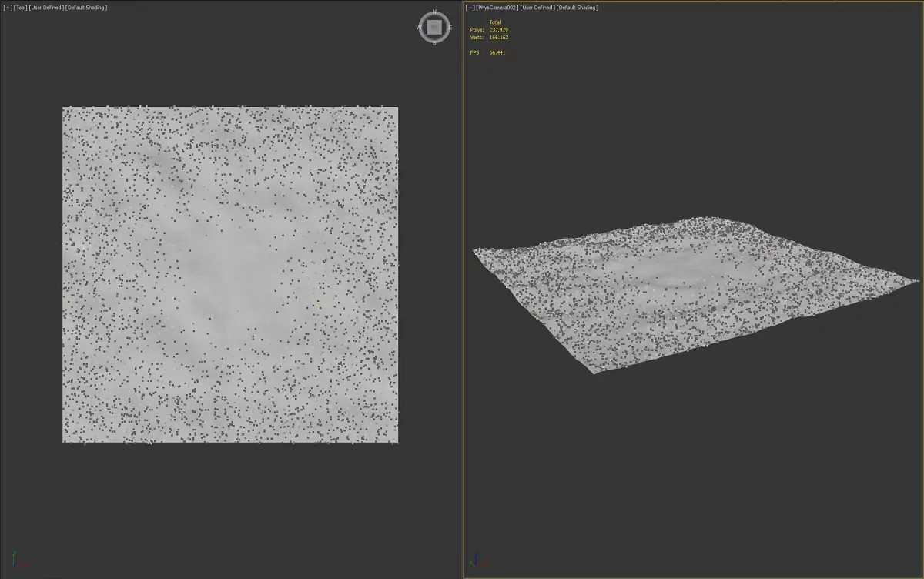Open Default Shading menu in camera viewport

coord(577,8)
